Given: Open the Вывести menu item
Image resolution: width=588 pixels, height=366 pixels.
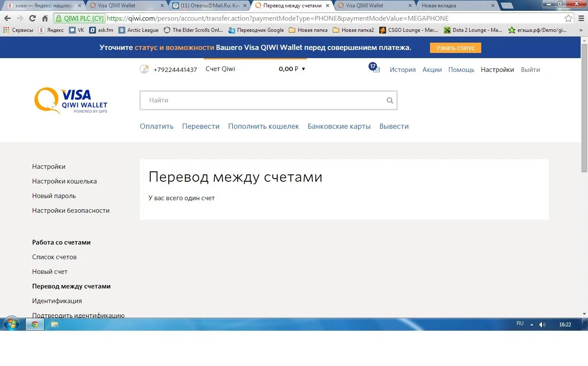Looking at the screenshot, I should point(394,126).
